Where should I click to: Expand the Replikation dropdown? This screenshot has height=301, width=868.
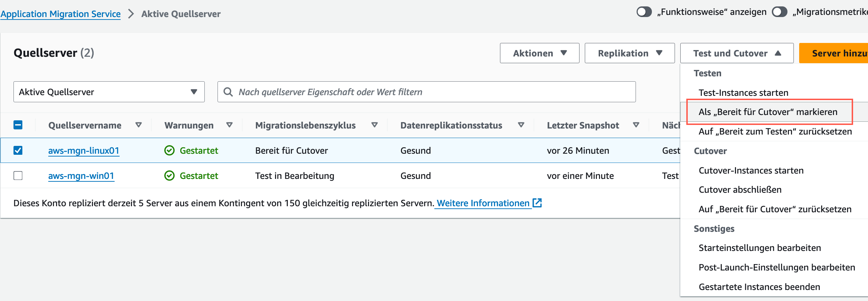[630, 53]
